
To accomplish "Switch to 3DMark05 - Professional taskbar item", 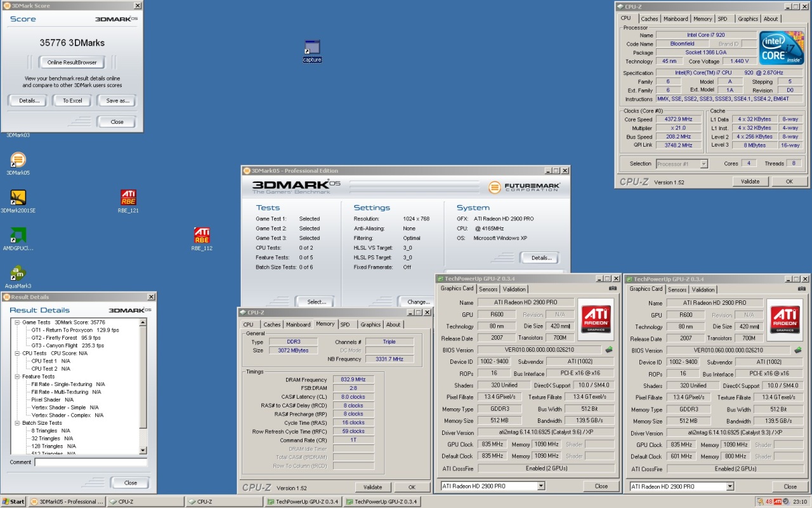I will 67,502.
